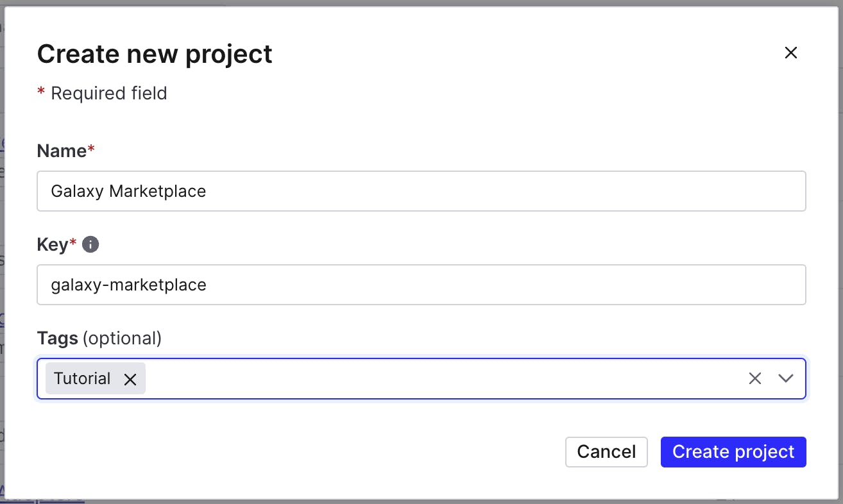Expand the Tags dropdown chevron
Viewport: 843px width, 504px height.
tap(786, 378)
